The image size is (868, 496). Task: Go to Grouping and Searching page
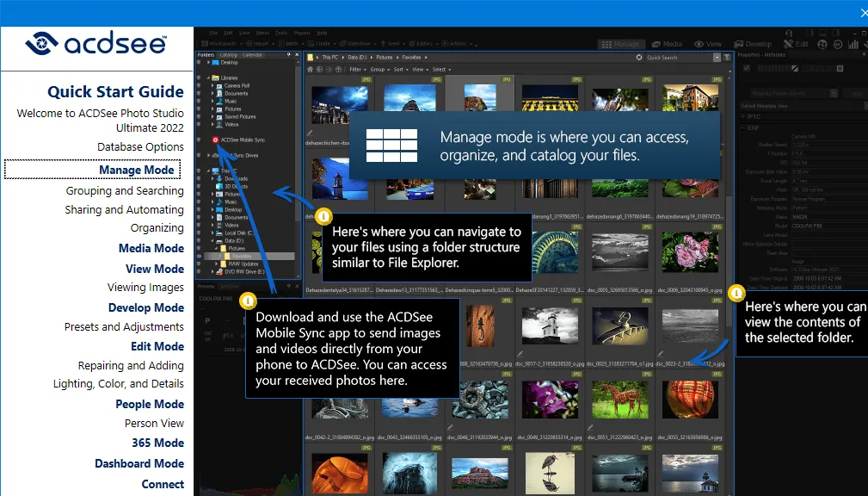[125, 190]
